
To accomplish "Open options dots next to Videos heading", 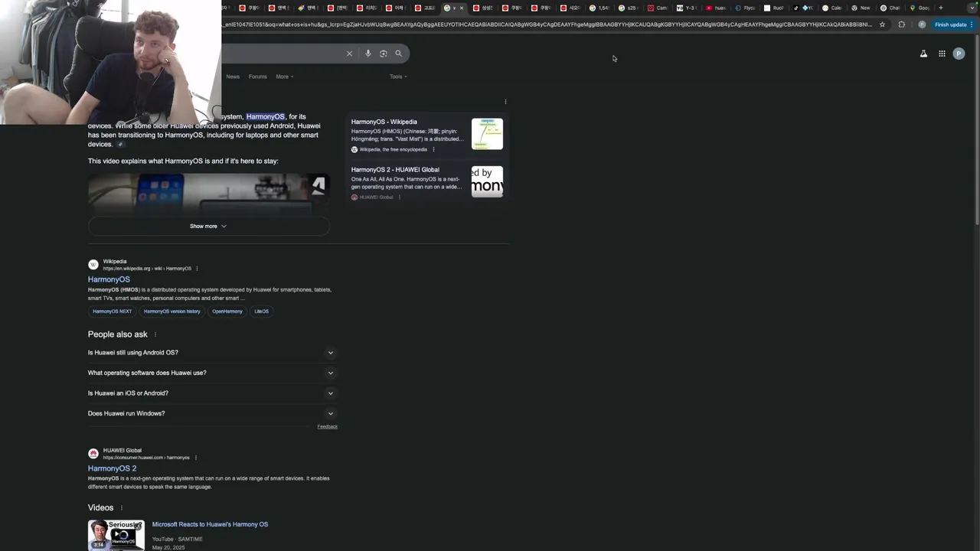I will [x=121, y=507].
